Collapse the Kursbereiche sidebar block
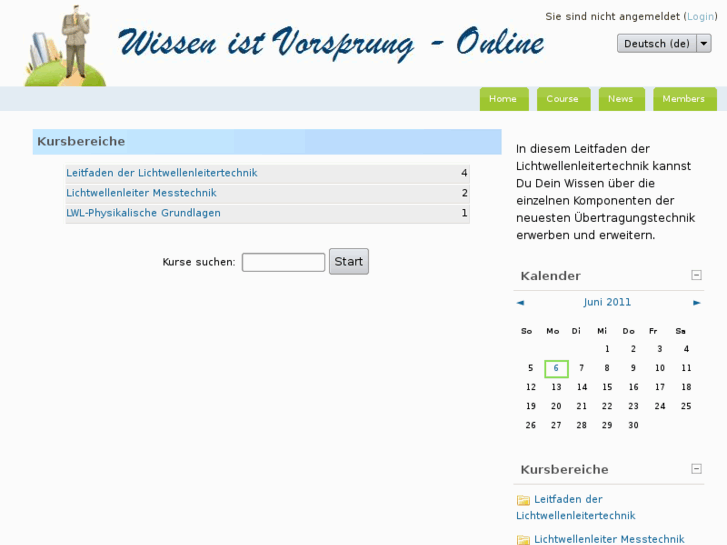 tap(696, 468)
